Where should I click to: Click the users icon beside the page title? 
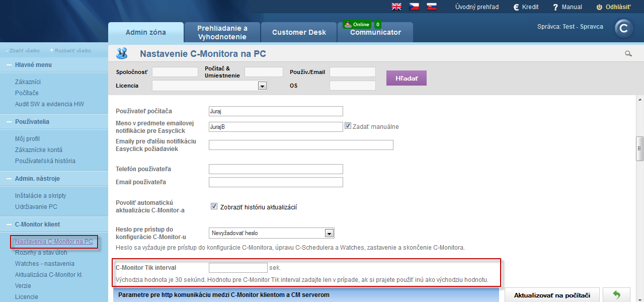click(x=122, y=53)
